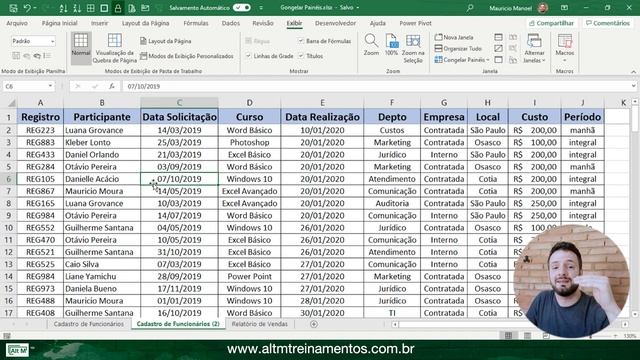This screenshot has height=360, width=640.
Task: Select cell containing Kleber Lonto
Action: click(x=102, y=142)
